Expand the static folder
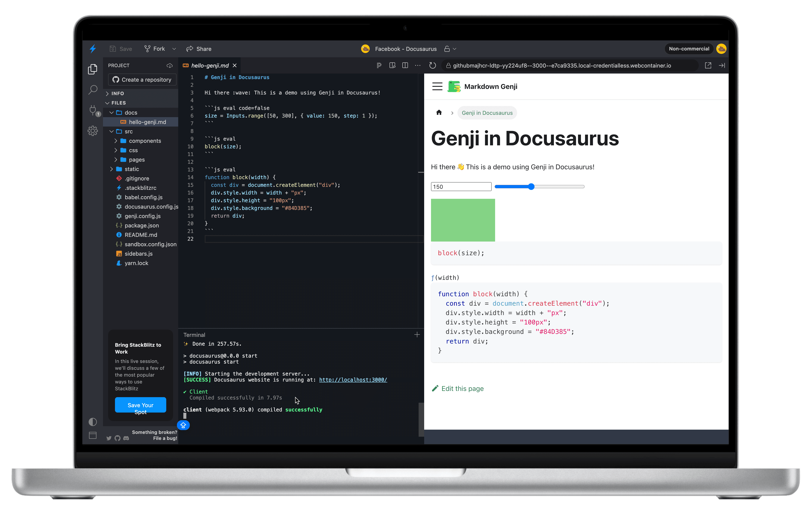The height and width of the screenshot is (513, 812). [141, 169]
